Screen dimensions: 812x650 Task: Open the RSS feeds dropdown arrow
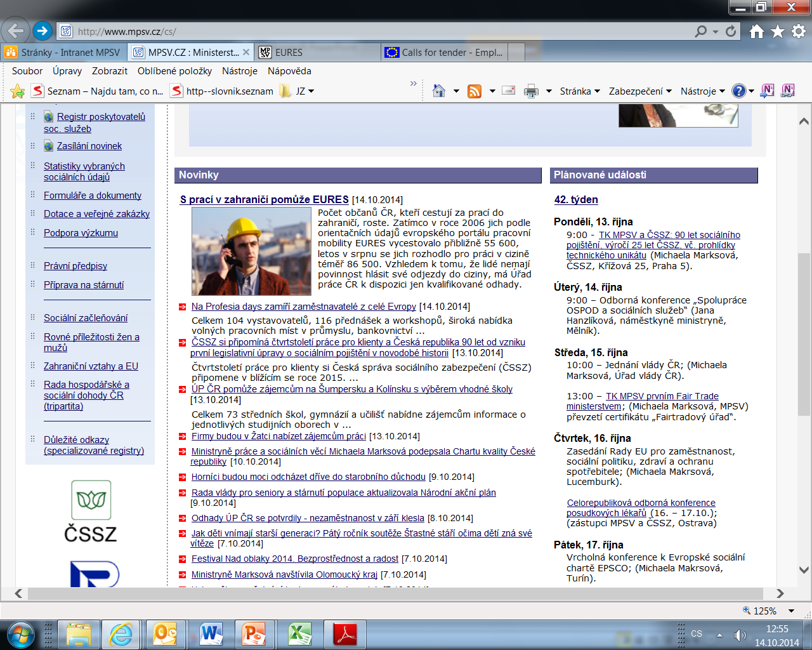tap(492, 91)
